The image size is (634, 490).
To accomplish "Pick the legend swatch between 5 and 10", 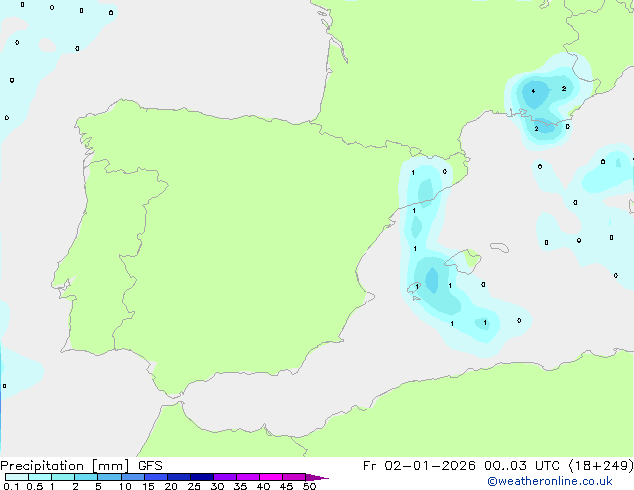I will (x=109, y=477).
